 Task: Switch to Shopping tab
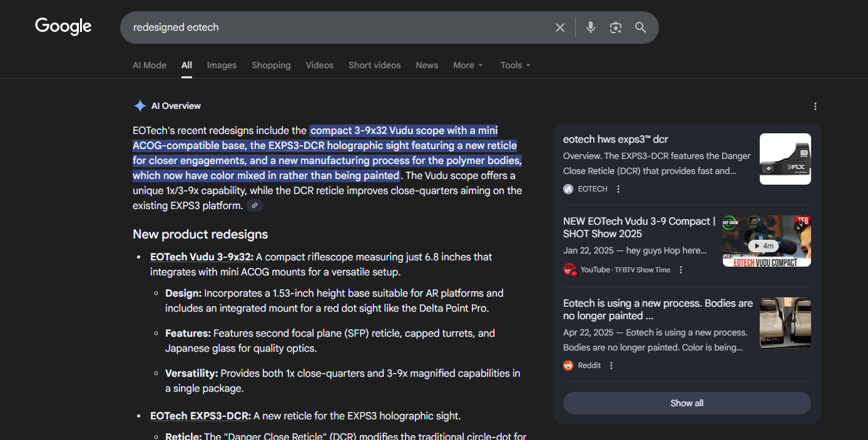click(271, 65)
